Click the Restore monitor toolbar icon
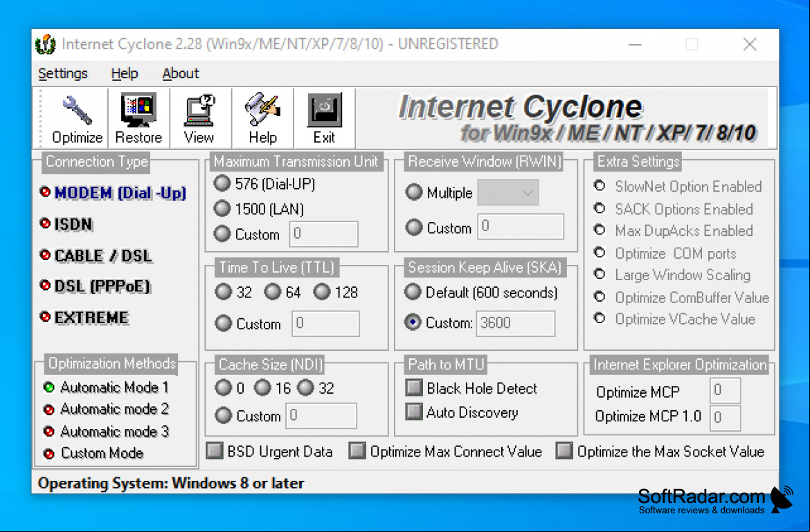The height and width of the screenshot is (532, 810). click(138, 118)
